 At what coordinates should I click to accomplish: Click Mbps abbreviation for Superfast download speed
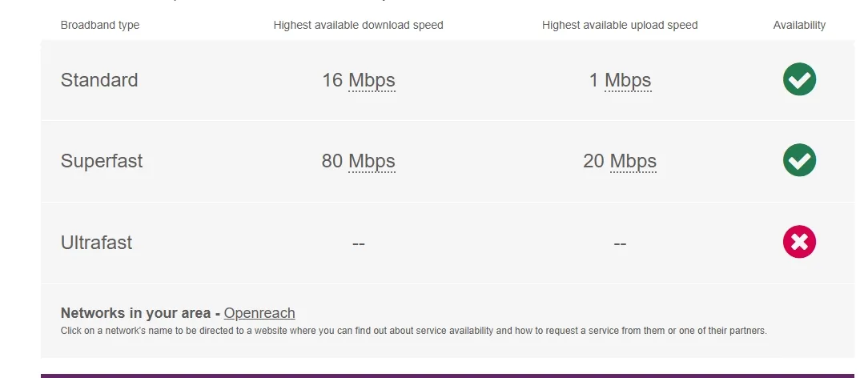(372, 161)
